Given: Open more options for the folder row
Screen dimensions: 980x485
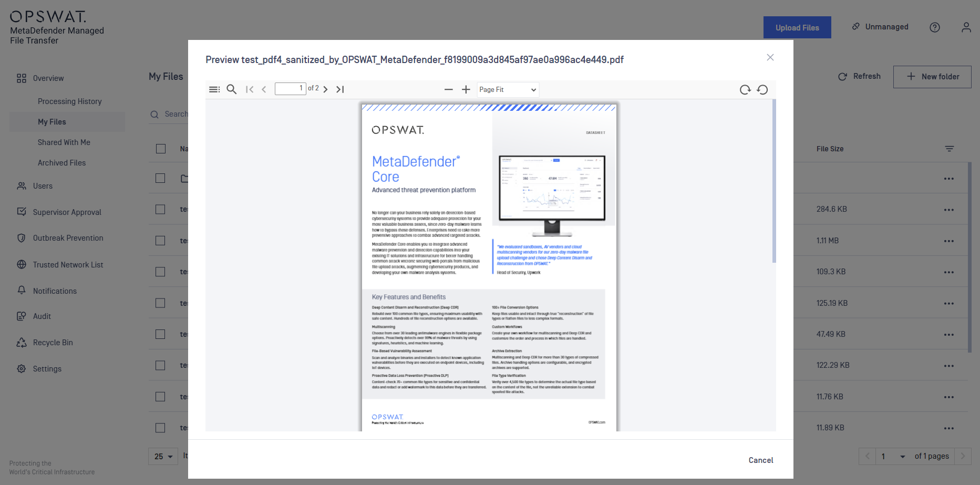Looking at the screenshot, I should 949,179.
